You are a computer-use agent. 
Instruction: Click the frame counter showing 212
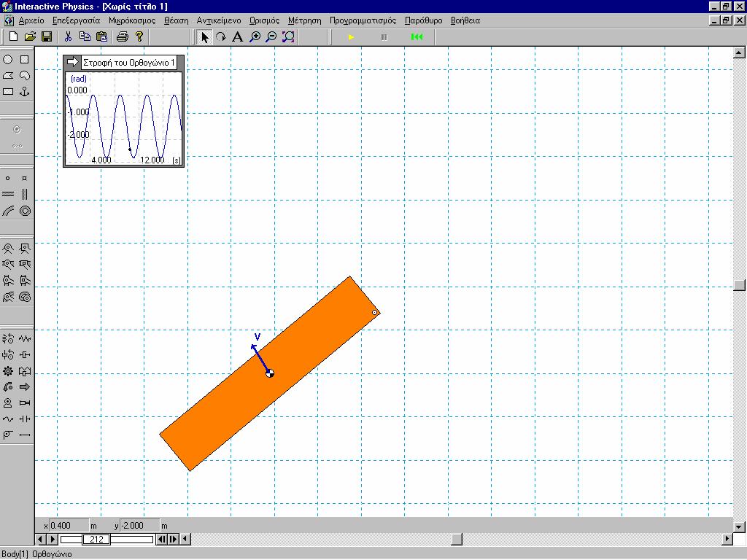point(96,540)
